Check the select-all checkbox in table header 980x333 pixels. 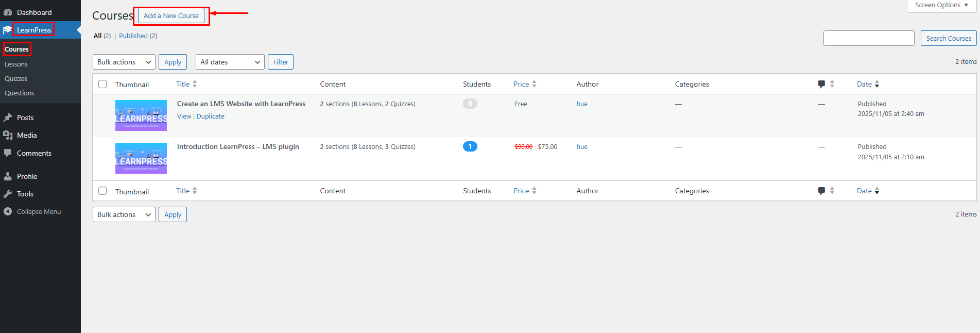point(102,84)
